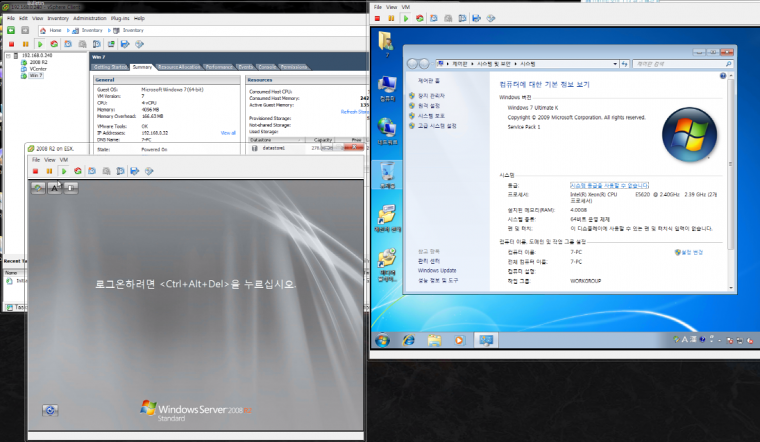Suspend VM in 2008 R2 console toolbar
760x442 pixels.
[x=49, y=171]
